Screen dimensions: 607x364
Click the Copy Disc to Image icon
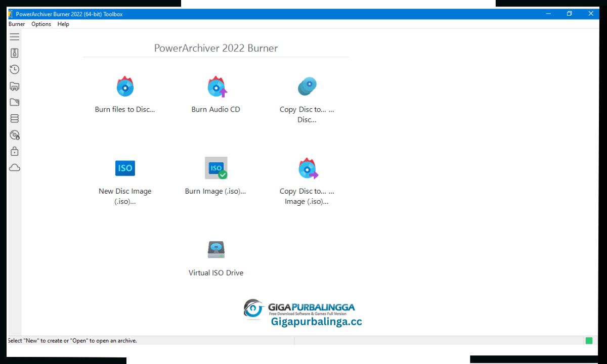[x=308, y=168]
